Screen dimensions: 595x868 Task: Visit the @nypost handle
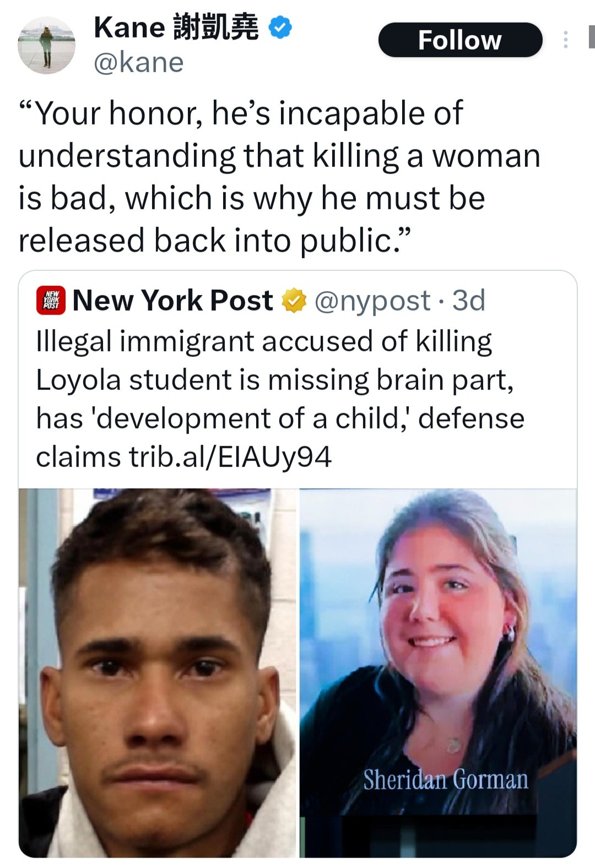tap(372, 301)
